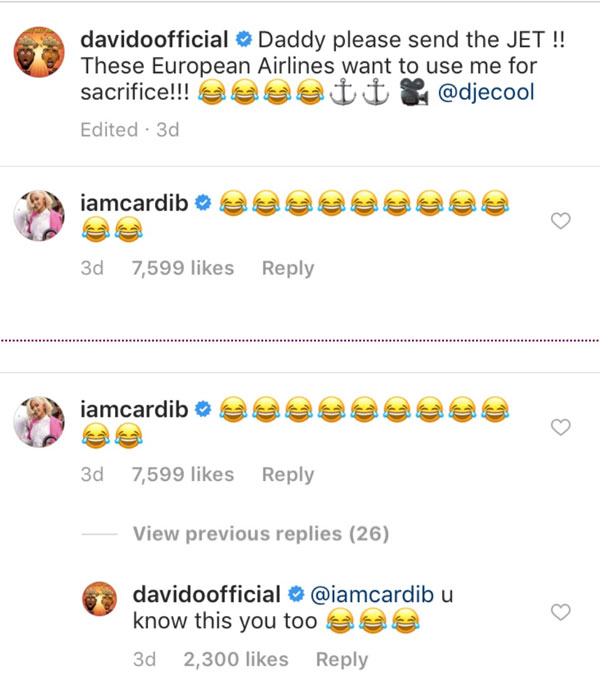View 7,599 likes on first comment
The width and height of the screenshot is (600, 700).
click(183, 268)
